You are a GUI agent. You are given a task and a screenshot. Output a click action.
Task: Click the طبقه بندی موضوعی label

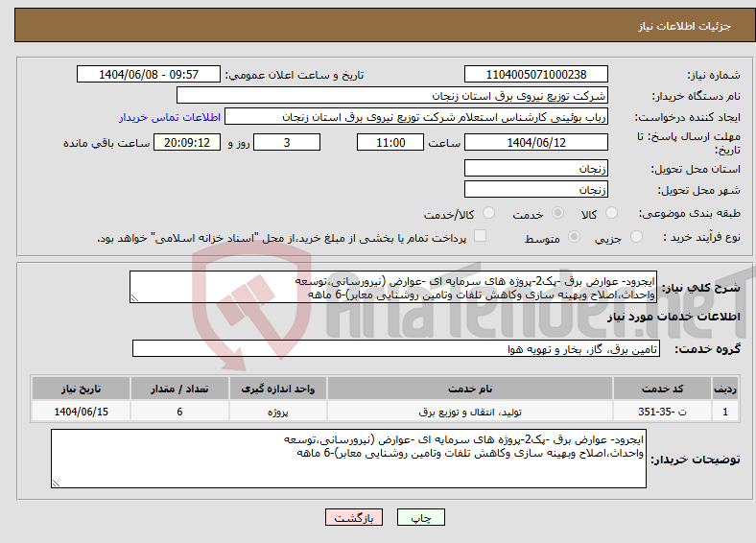(x=690, y=213)
